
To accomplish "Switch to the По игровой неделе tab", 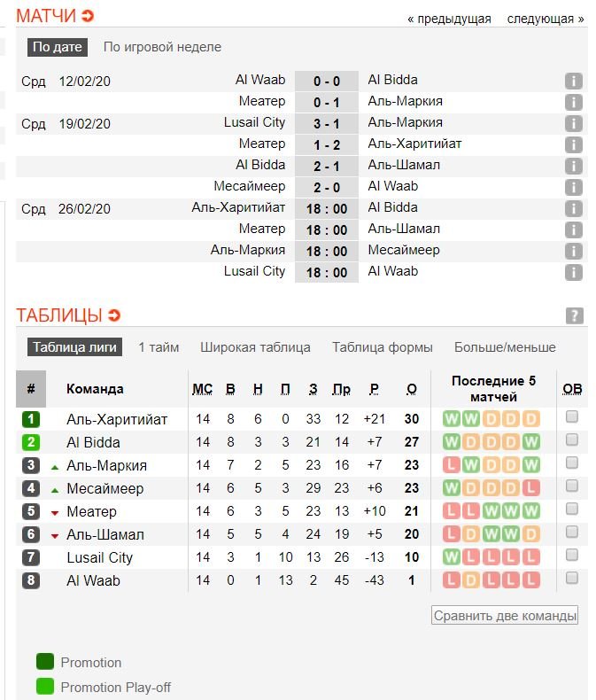I will [162, 47].
